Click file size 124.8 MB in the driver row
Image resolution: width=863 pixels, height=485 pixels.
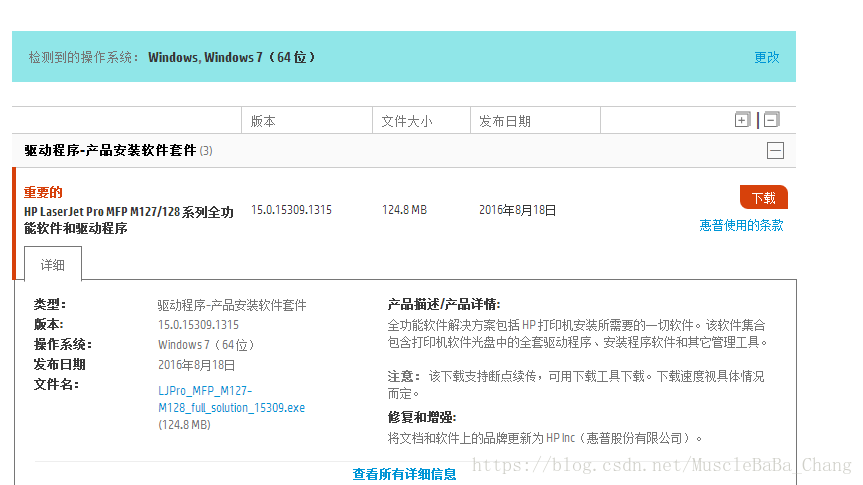[x=404, y=210]
